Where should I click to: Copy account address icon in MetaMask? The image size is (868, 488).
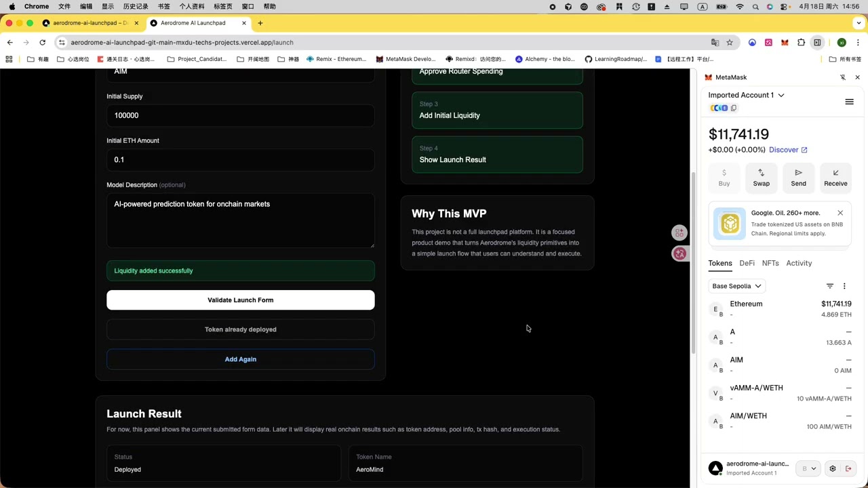tap(734, 108)
